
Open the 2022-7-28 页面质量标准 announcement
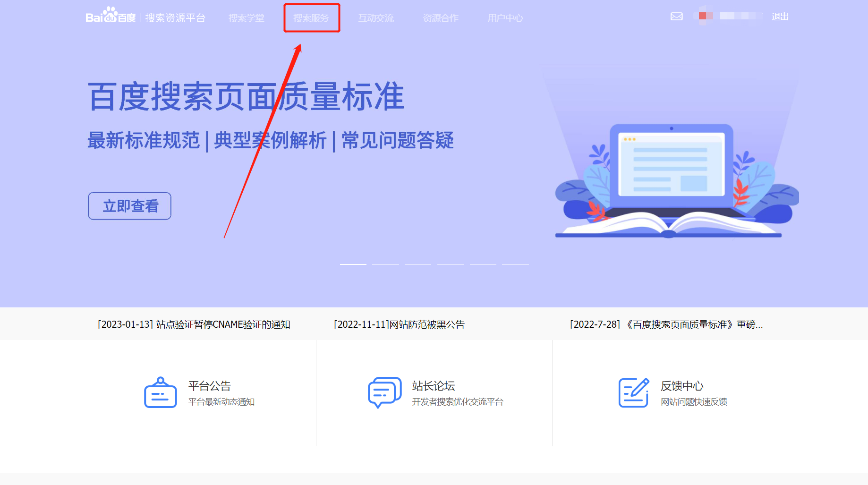[x=666, y=324]
